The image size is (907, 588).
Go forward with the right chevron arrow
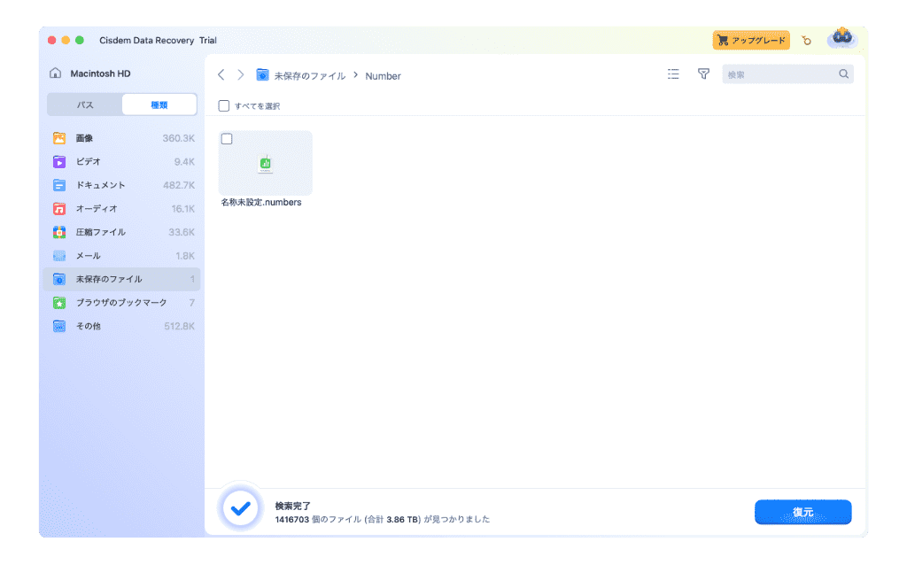pyautogui.click(x=240, y=75)
